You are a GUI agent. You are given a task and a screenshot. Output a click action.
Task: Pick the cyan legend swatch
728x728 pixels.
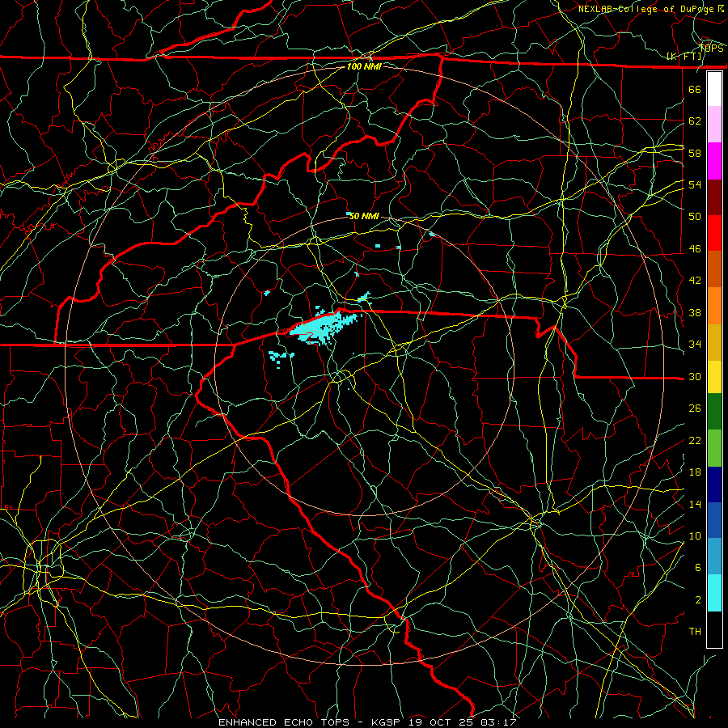(714, 593)
